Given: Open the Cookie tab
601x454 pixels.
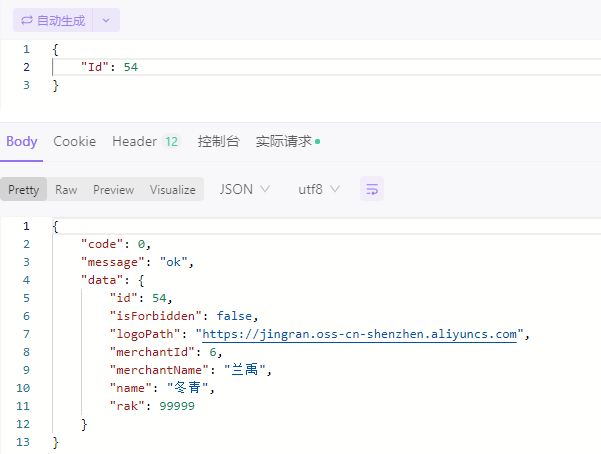Looking at the screenshot, I should (x=75, y=141).
